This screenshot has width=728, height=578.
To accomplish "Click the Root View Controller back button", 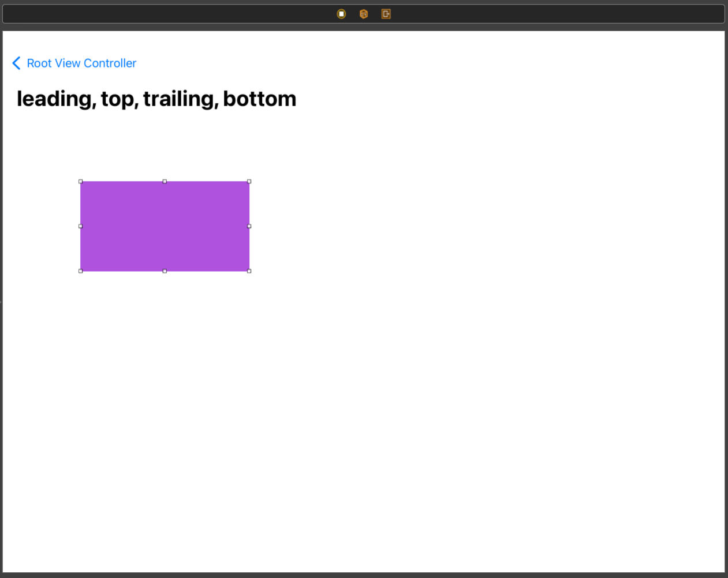I will point(74,63).
